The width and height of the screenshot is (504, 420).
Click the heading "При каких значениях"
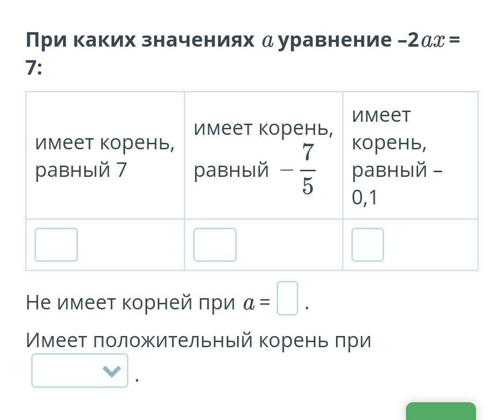click(x=140, y=40)
